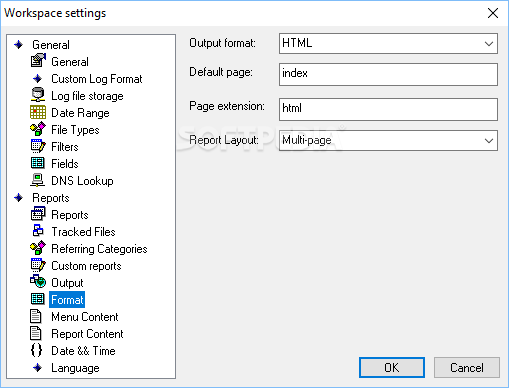Viewport: 509px width, 388px height.
Task: Click the Language star icon
Action: [38, 368]
